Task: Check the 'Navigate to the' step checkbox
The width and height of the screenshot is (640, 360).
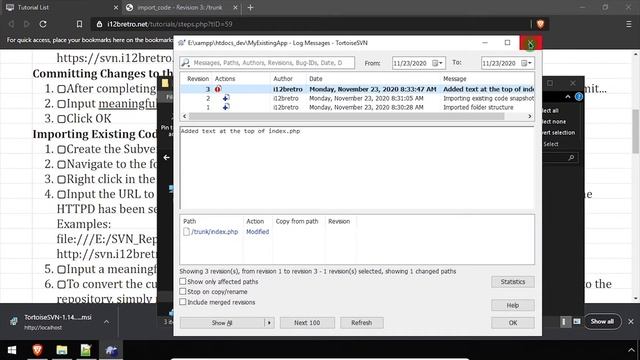Action: click(62, 164)
